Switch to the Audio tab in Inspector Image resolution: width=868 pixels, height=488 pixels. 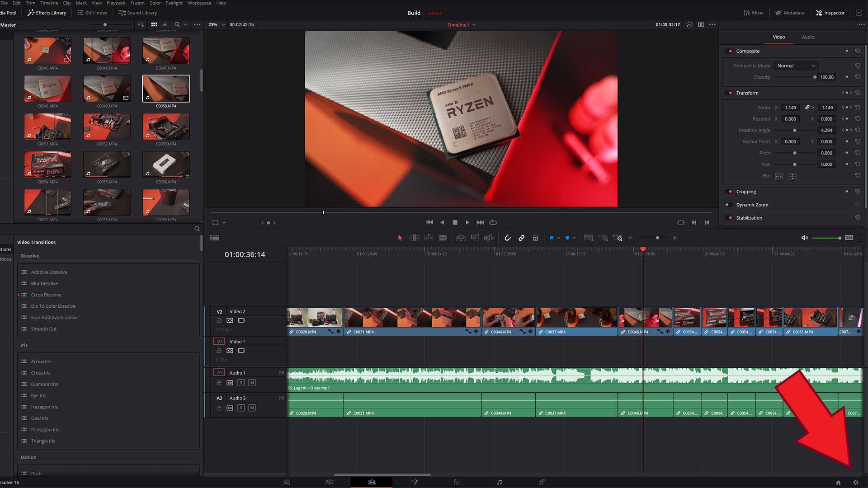808,37
